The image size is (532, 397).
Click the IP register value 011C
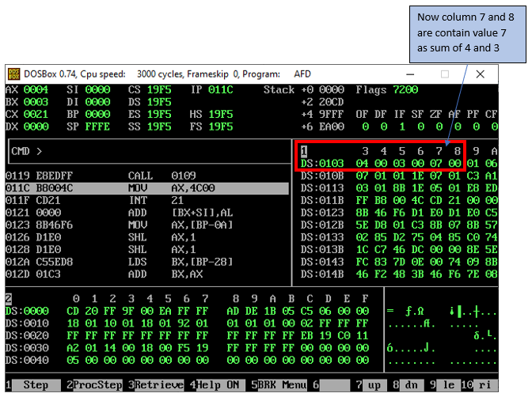(221, 90)
